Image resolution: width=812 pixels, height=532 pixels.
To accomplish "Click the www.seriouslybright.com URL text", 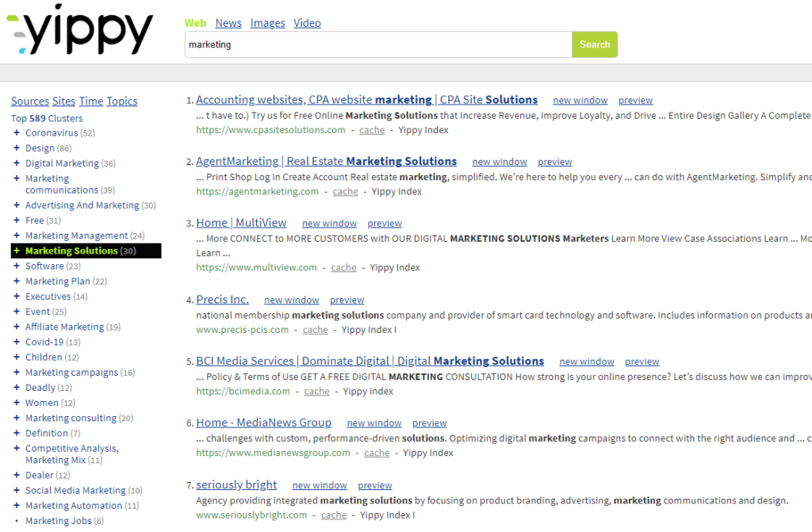I will (x=251, y=515).
